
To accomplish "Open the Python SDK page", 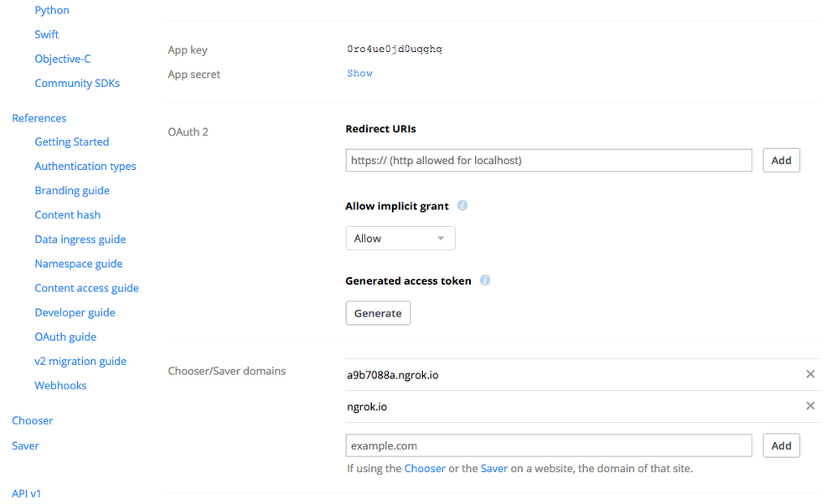I will click(x=51, y=9).
